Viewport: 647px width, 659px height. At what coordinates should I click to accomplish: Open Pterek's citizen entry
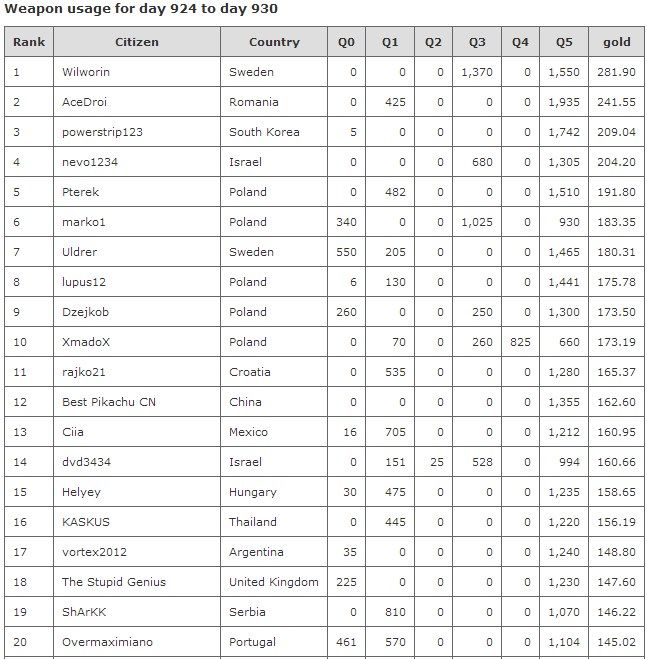80,192
